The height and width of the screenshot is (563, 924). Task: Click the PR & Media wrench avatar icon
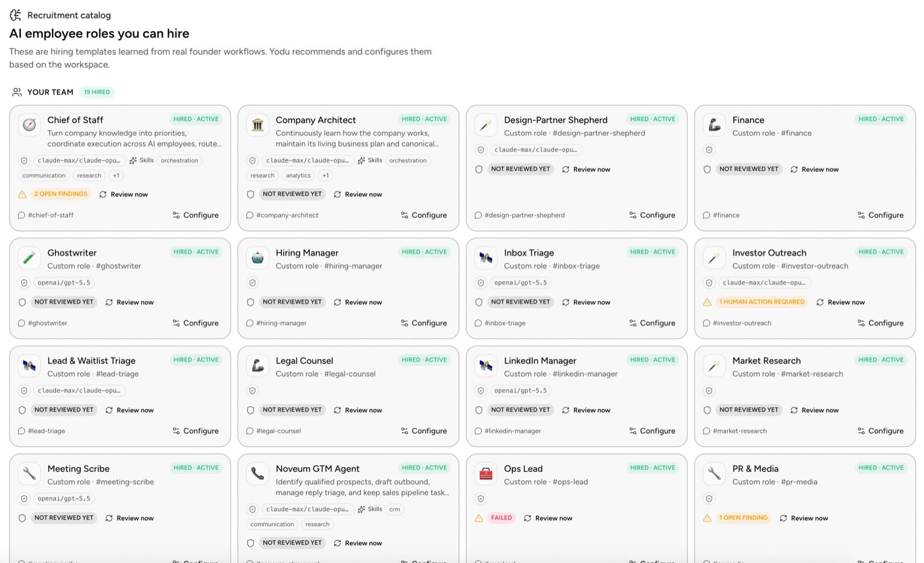[714, 473]
